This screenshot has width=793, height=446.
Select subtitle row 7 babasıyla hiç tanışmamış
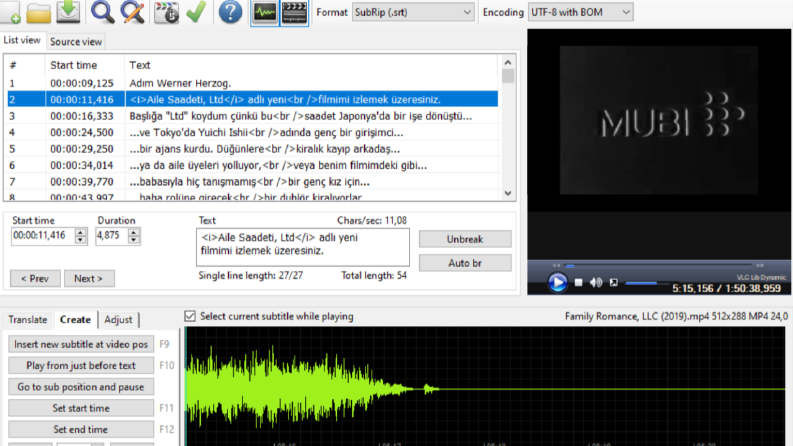point(253,182)
